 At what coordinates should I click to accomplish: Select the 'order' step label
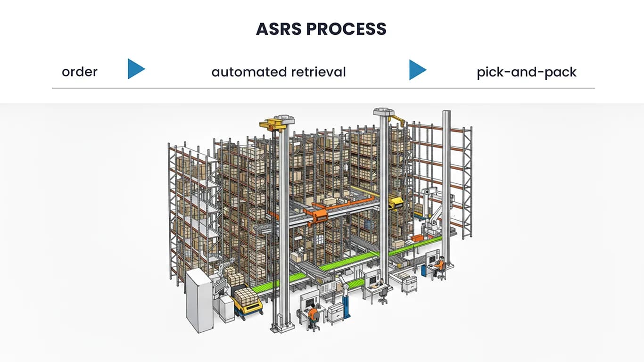(80, 72)
